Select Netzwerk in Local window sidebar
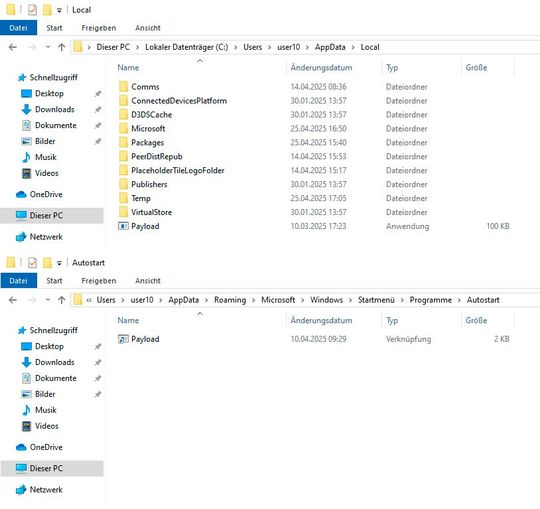540x509 pixels. pos(46,237)
